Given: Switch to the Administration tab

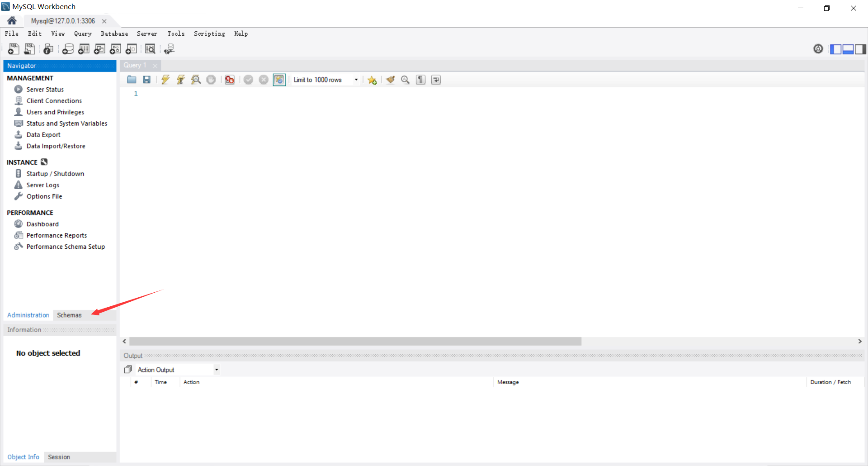Looking at the screenshot, I should (28, 315).
